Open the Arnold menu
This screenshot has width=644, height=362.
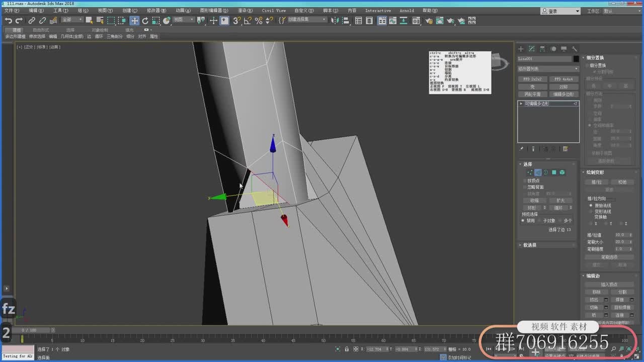pyautogui.click(x=407, y=11)
